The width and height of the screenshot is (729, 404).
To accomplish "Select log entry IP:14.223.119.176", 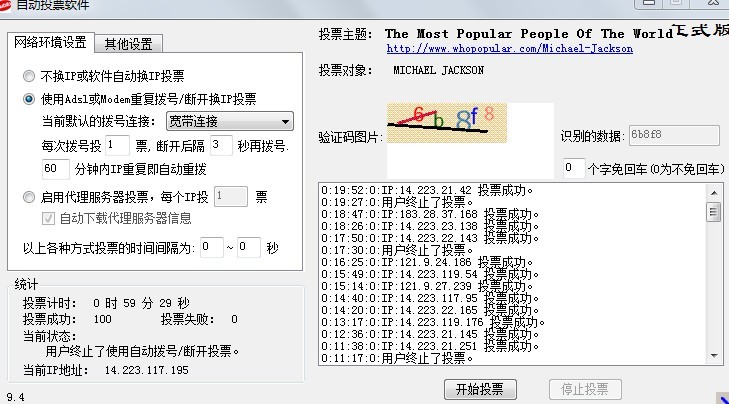I will [x=433, y=322].
